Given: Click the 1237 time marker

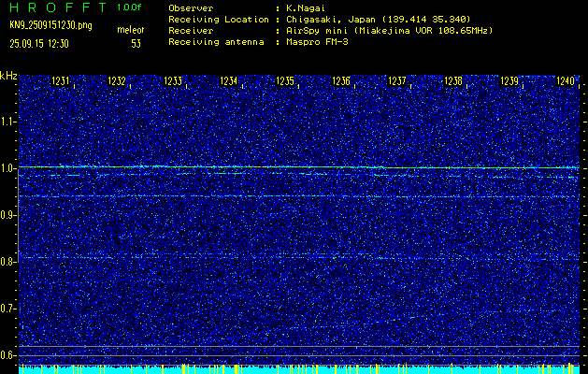Looking at the screenshot, I should (x=397, y=81).
